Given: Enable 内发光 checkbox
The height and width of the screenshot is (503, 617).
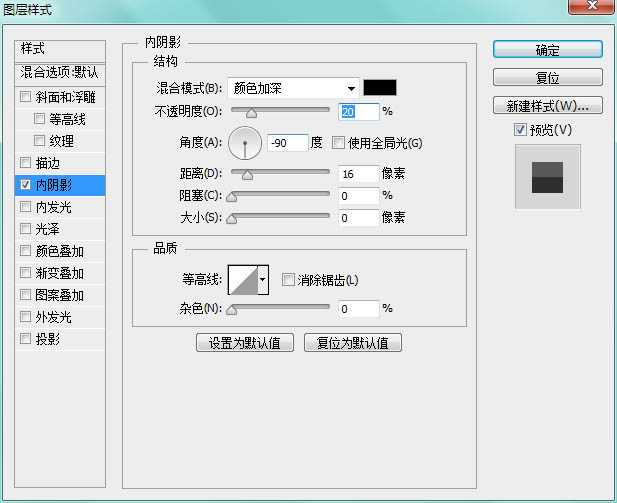Looking at the screenshot, I should (26, 206).
